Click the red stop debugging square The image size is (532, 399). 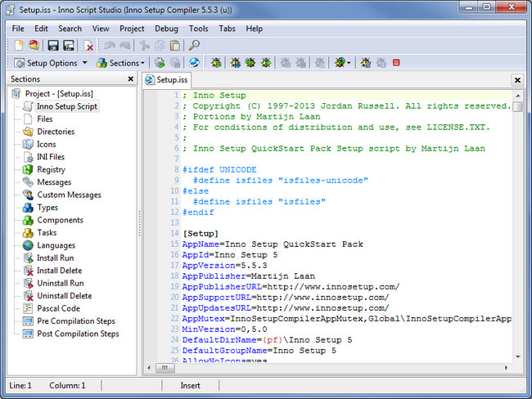coord(396,63)
